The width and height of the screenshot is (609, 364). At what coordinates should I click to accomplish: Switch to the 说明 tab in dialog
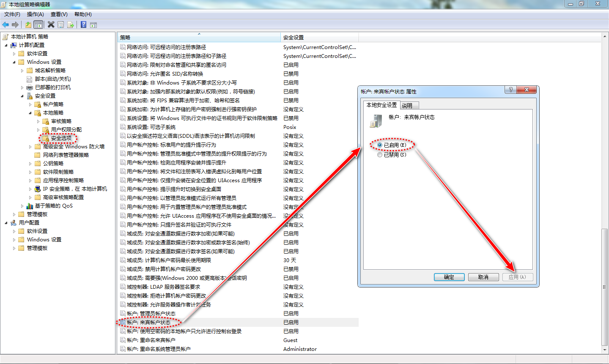click(x=409, y=106)
